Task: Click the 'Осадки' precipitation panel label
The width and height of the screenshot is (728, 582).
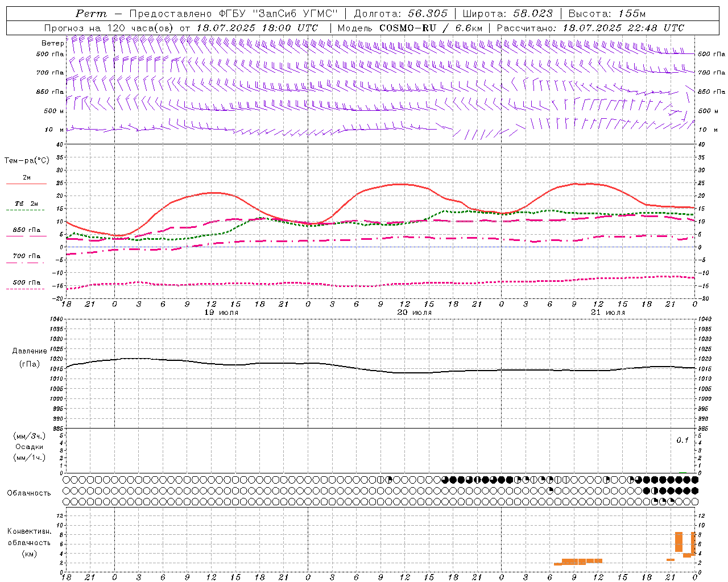Action: 30,447
